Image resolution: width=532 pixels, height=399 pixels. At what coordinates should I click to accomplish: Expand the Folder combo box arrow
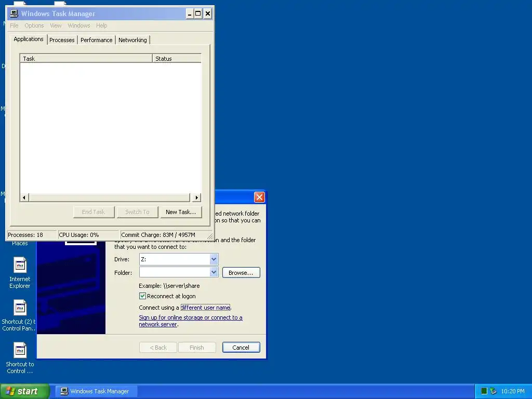pyautogui.click(x=214, y=272)
